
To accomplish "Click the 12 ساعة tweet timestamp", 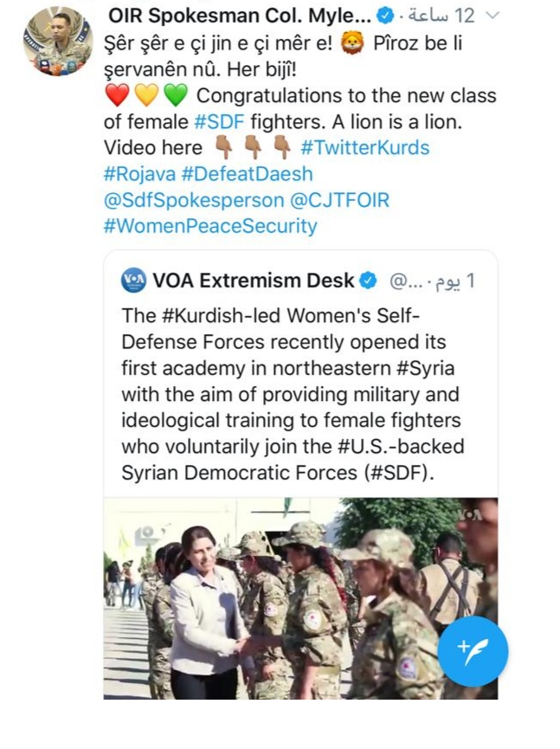I will [444, 16].
